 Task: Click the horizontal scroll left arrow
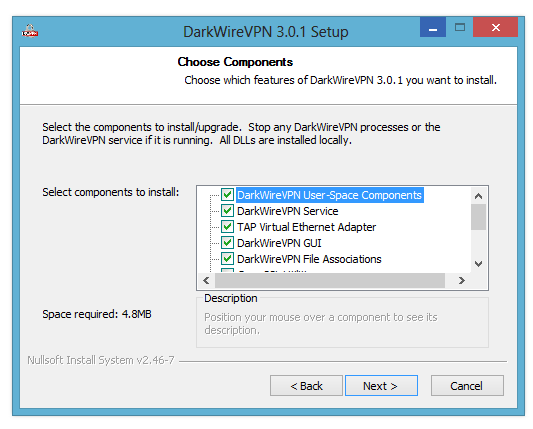206,280
